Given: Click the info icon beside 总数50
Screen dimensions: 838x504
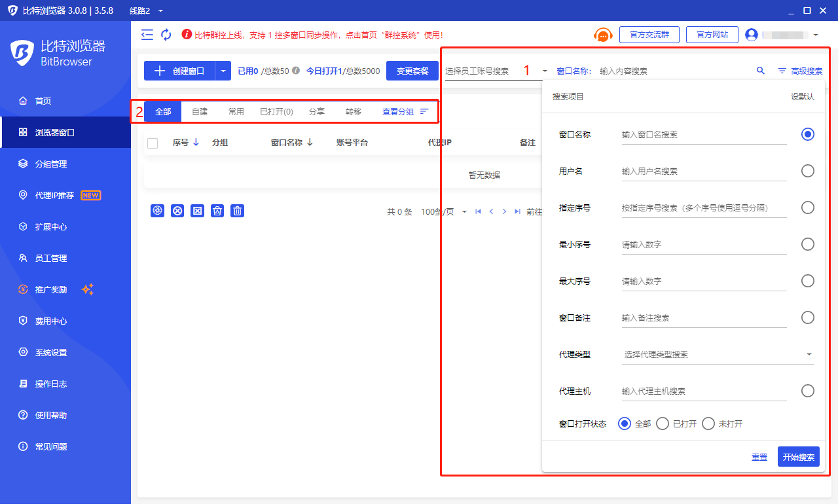Looking at the screenshot, I should click(x=296, y=71).
